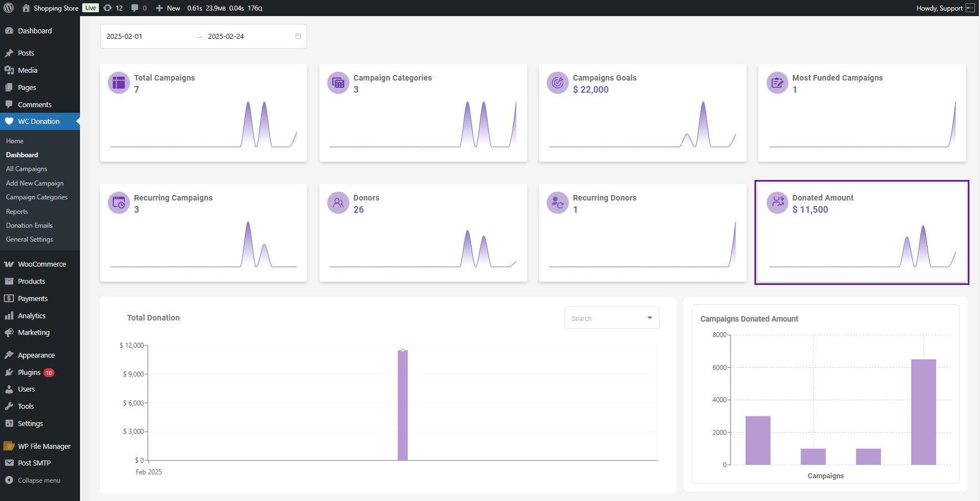This screenshot has height=501, width=980.
Task: Click the Donated Amount icon
Action: (x=777, y=203)
